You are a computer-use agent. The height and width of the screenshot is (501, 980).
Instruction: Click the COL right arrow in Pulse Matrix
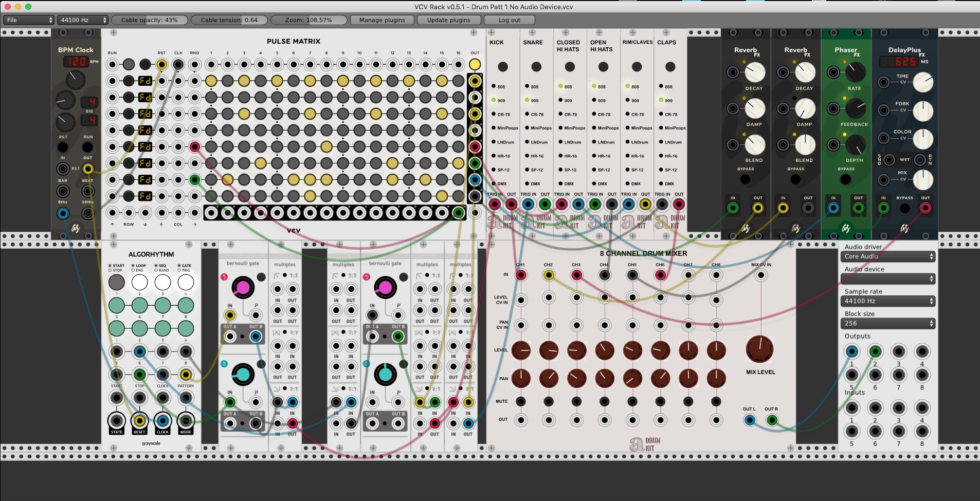click(194, 225)
